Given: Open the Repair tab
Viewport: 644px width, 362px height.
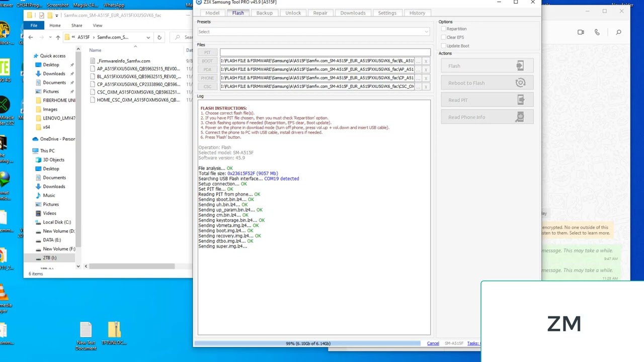Looking at the screenshot, I should click(320, 13).
